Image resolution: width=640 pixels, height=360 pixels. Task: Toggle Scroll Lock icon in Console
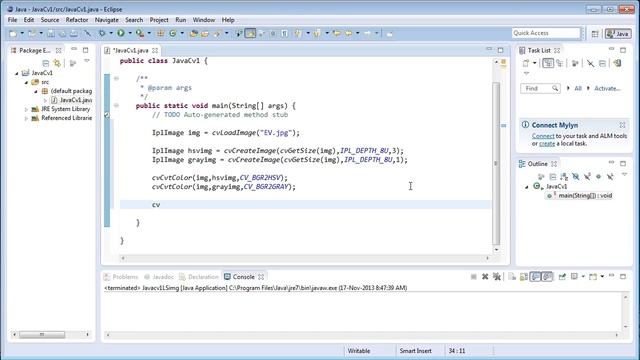(x=524, y=277)
